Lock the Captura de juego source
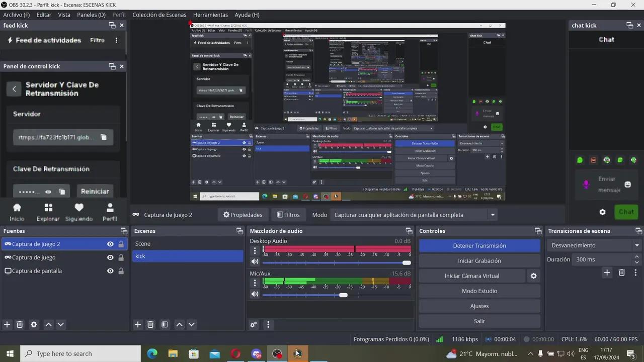 tap(121, 257)
